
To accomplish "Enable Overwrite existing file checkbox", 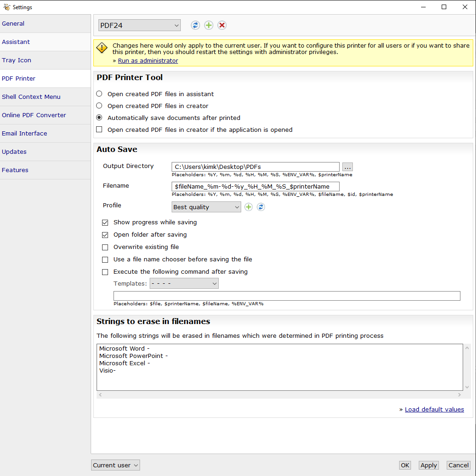I will pyautogui.click(x=105, y=247).
